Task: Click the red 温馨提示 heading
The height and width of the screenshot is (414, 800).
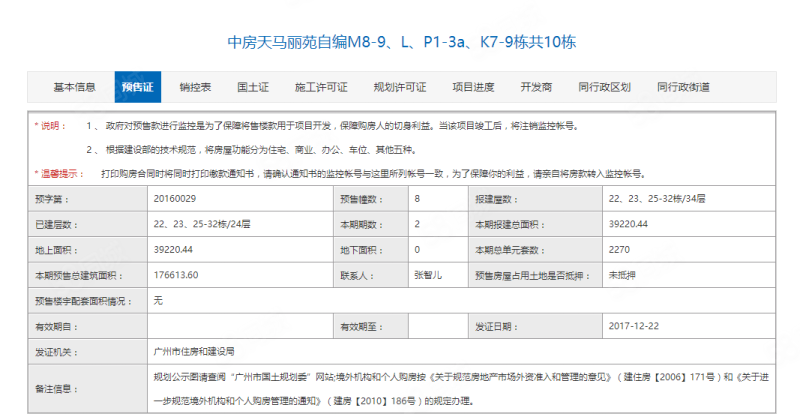Action: (59, 174)
